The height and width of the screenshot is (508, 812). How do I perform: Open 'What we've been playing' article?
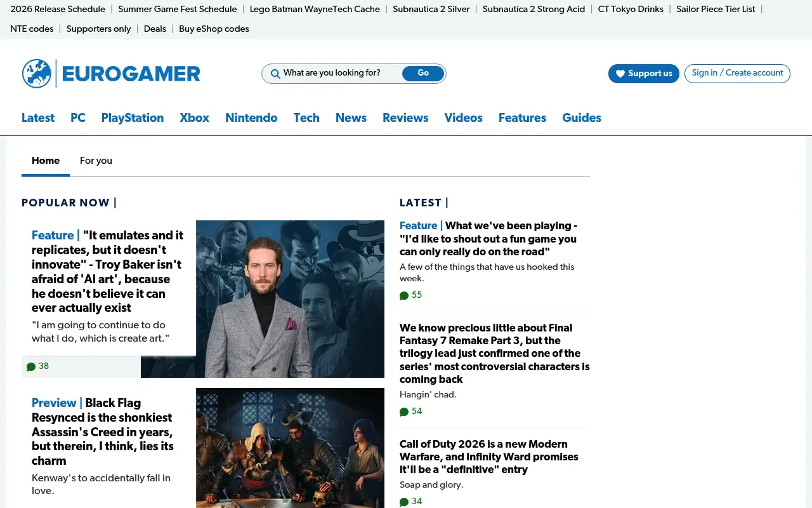point(489,239)
